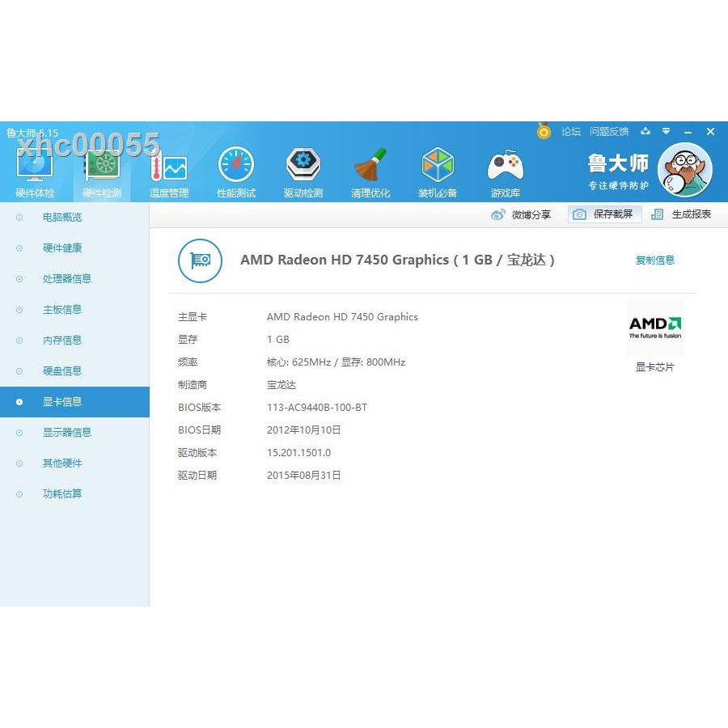
Task: Click 主显卡 value AMD Radeon HD 7450 Graphics
Action: click(x=342, y=317)
